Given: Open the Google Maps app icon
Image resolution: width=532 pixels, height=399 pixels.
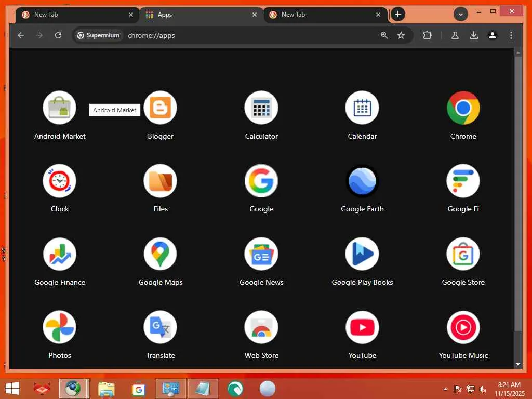Looking at the screenshot, I should pyautogui.click(x=160, y=254).
